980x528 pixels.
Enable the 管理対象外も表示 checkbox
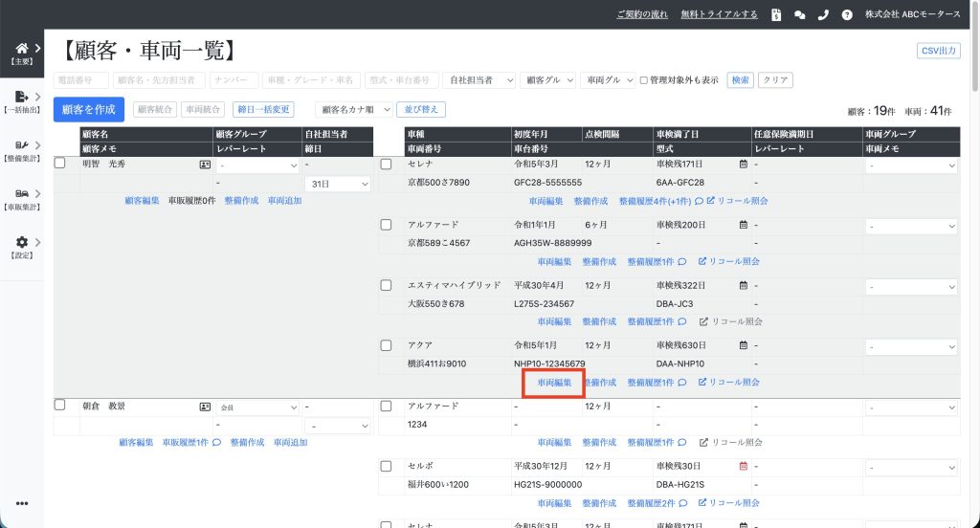pyautogui.click(x=644, y=80)
